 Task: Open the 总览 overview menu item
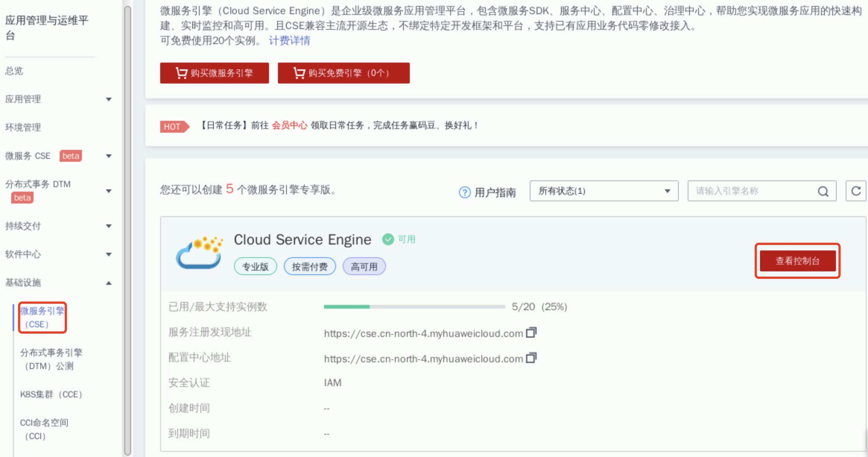coord(14,71)
